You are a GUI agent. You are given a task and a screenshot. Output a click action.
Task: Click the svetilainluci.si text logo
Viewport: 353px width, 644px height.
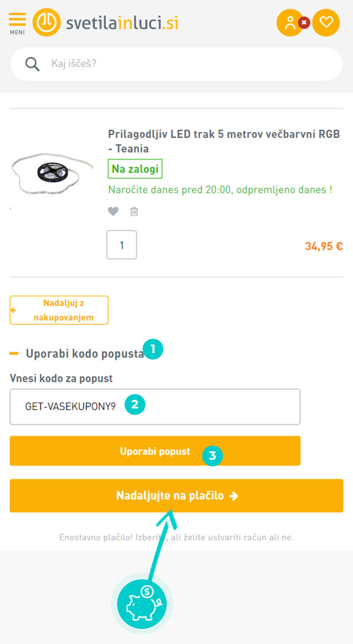pos(123,23)
